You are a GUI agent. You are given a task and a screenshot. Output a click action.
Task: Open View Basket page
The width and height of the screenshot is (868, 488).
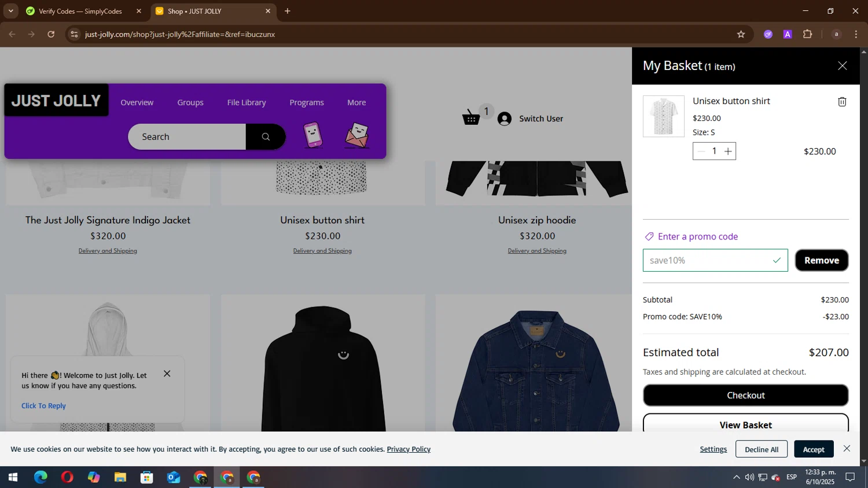[x=746, y=423]
